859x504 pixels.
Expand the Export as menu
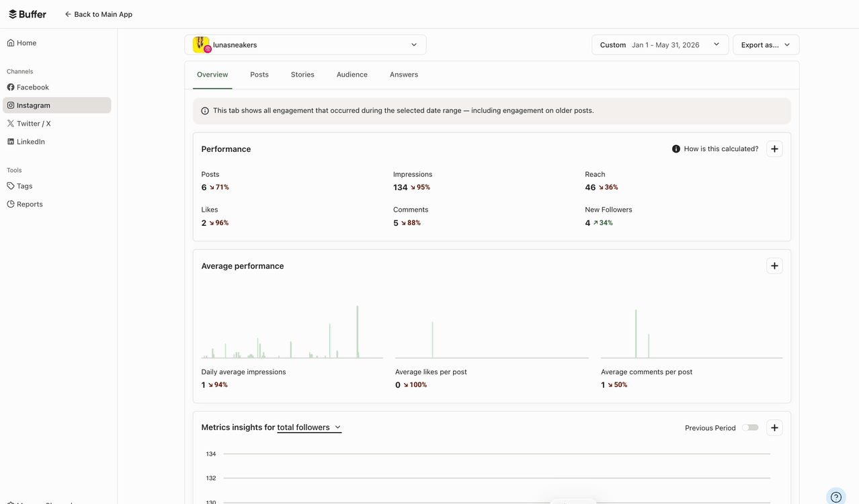coord(766,45)
